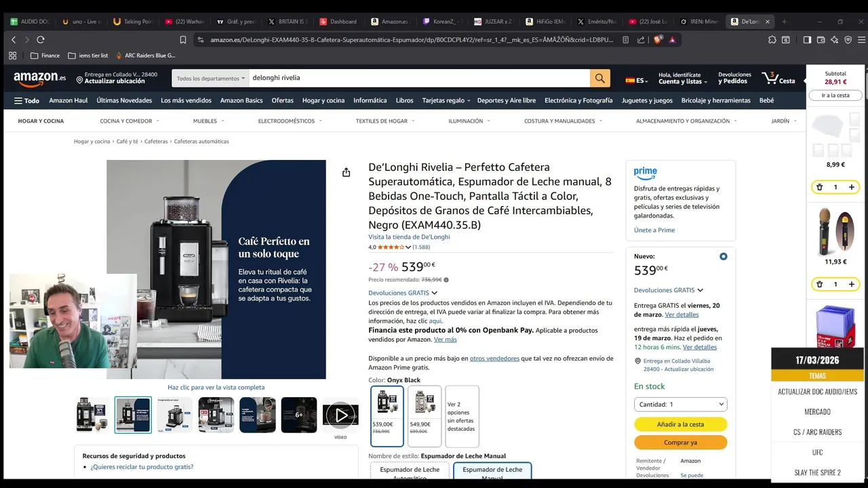Click Ver 2 opciones sin ofertas destacadas
This screenshot has width=868, height=488.
coord(462,416)
